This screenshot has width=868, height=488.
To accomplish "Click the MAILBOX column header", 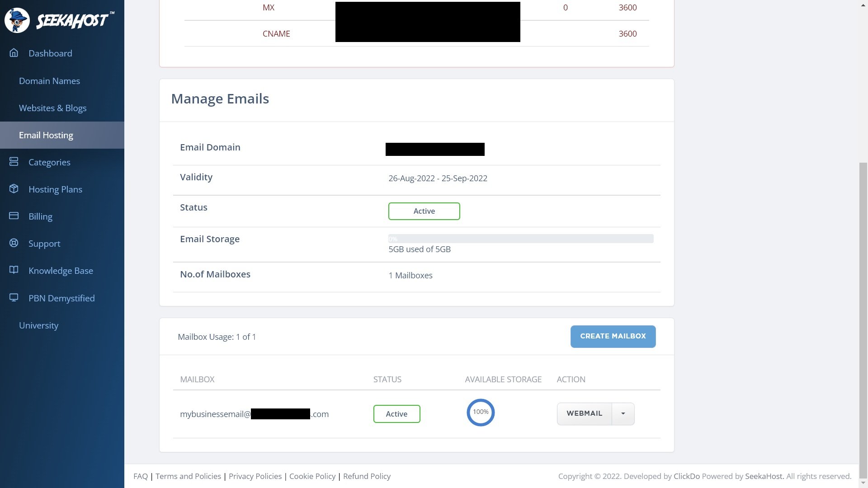I will (197, 380).
